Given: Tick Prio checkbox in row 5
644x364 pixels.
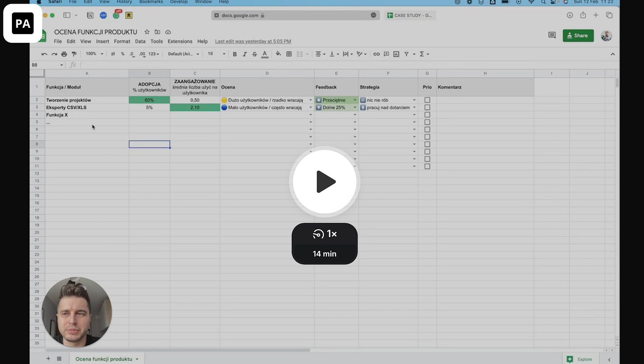Looking at the screenshot, I should [427, 122].
